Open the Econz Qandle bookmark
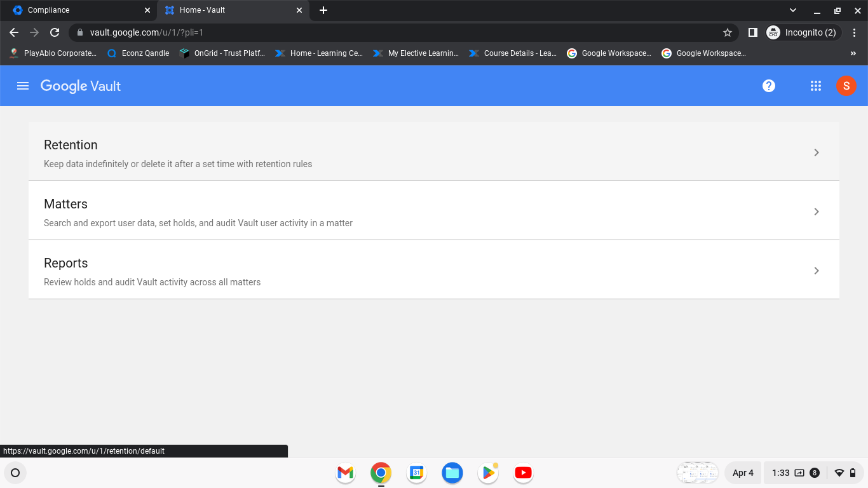Viewport: 868px width, 488px height. 139,53
